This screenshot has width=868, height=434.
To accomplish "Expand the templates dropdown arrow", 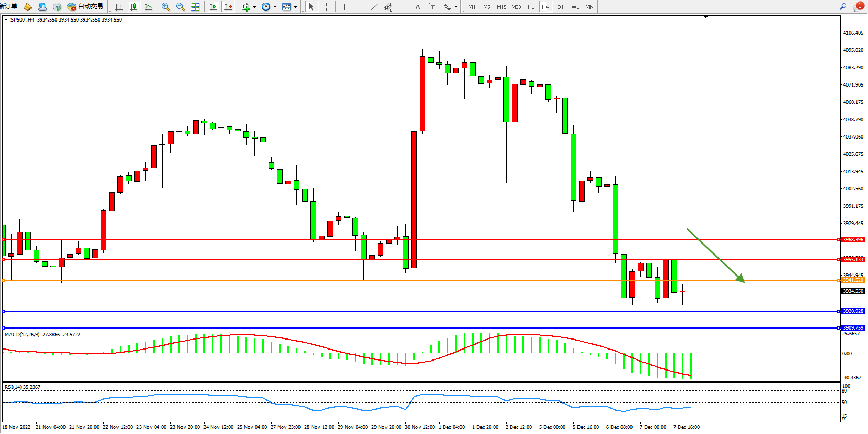I will click(296, 7).
